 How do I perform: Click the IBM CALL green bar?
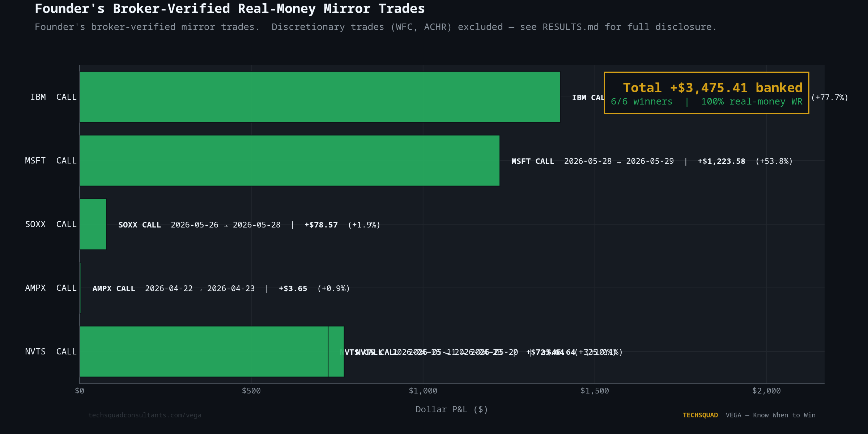click(320, 97)
